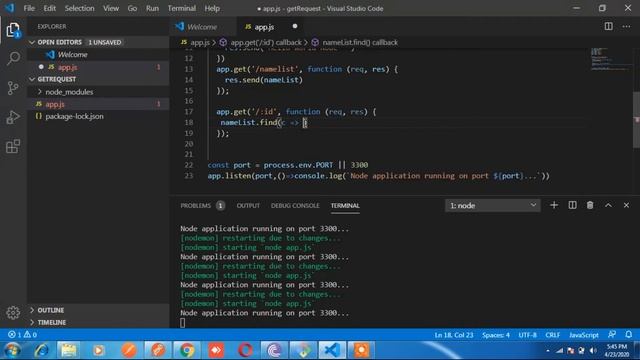The image size is (640, 360).
Task: Click nameList.find() callback breadcrumb
Action: click(355, 42)
